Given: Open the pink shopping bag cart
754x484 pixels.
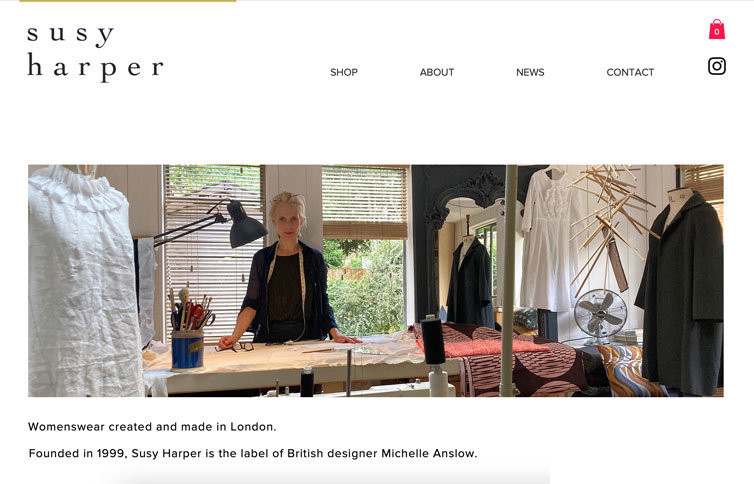Looking at the screenshot, I should [716, 30].
